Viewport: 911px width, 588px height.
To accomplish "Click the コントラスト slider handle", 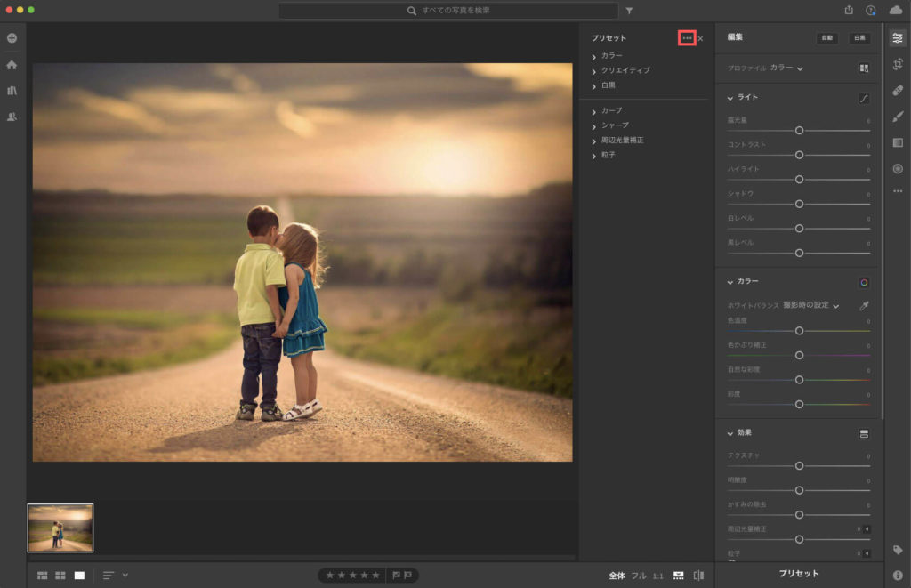I will click(x=799, y=155).
